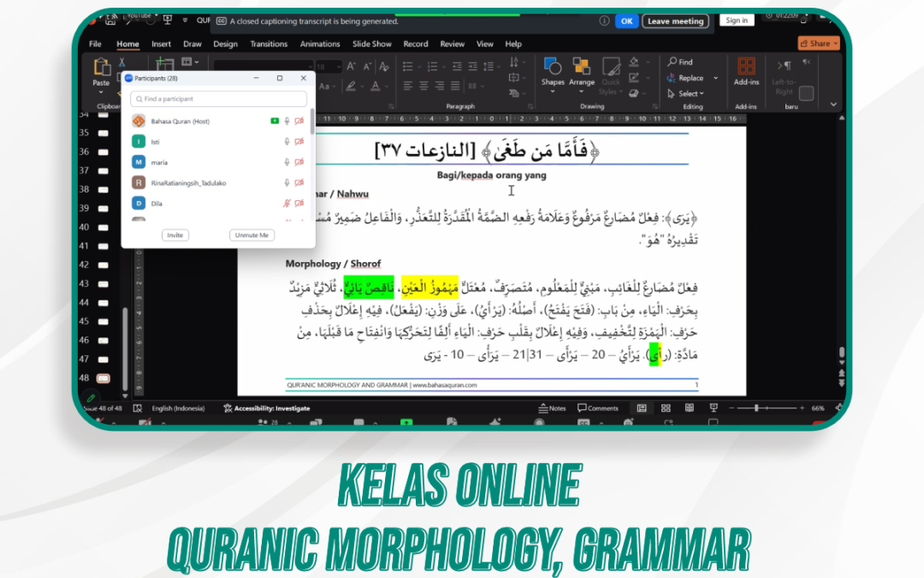This screenshot has width=924, height=578.
Task: Open Quick Styles dropdown
Action: pyautogui.click(x=611, y=75)
